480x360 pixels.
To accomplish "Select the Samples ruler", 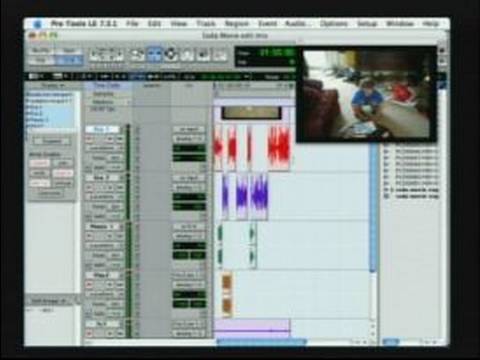I will coord(103,94).
